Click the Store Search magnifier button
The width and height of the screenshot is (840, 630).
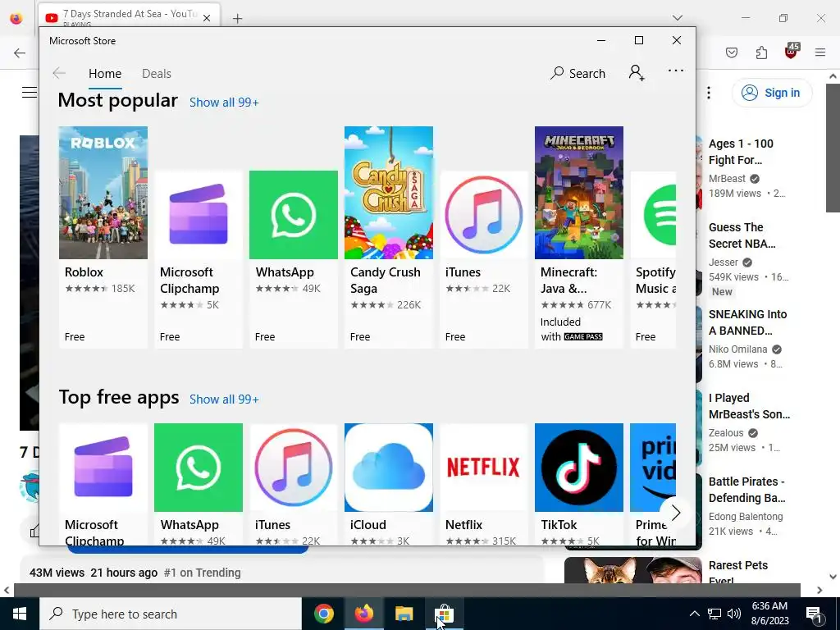coord(577,73)
